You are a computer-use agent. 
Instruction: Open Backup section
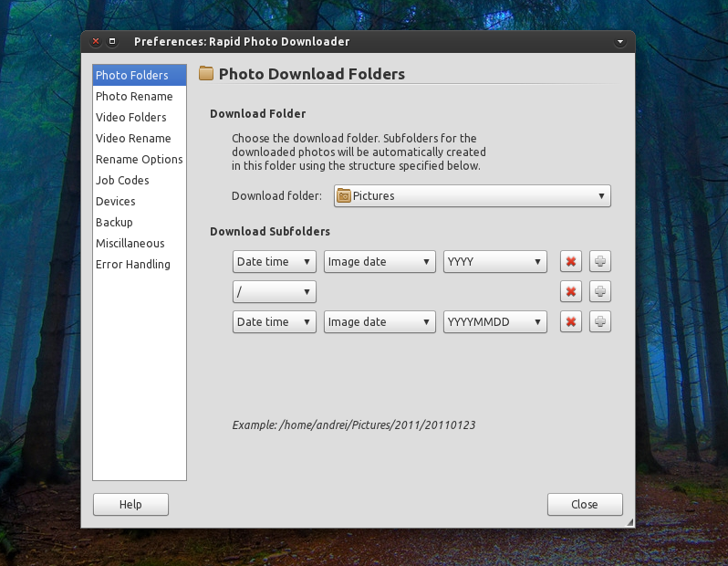click(x=140, y=222)
